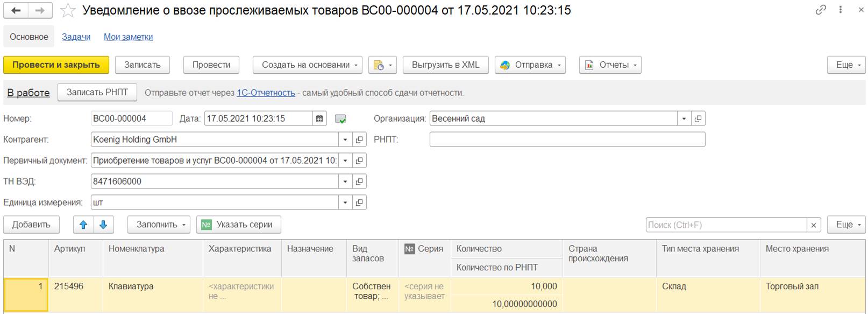The height and width of the screenshot is (314, 868).
Task: Open Создать на основании dropdown
Action: pyautogui.click(x=307, y=65)
